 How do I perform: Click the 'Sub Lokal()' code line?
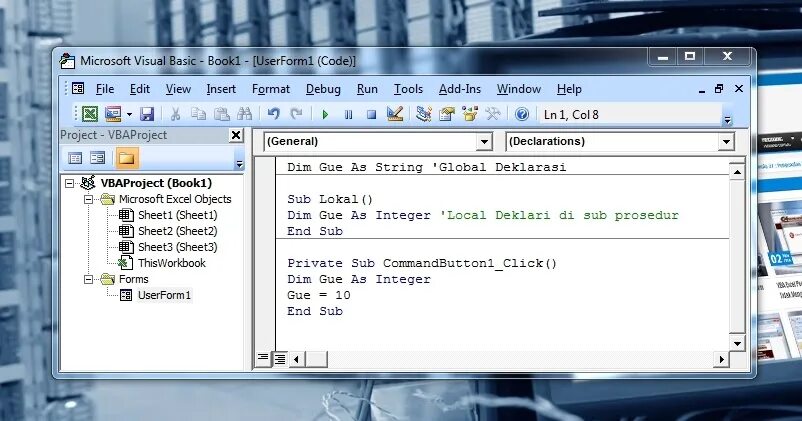coord(330,199)
